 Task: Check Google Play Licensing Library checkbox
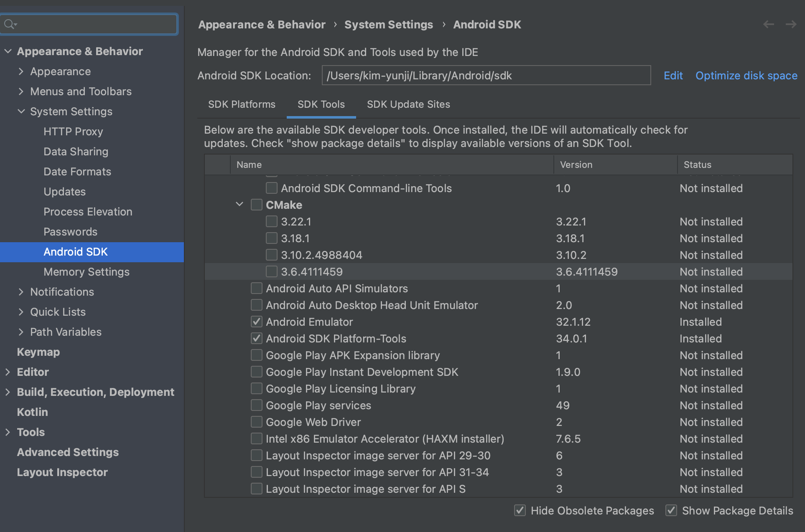tap(257, 388)
